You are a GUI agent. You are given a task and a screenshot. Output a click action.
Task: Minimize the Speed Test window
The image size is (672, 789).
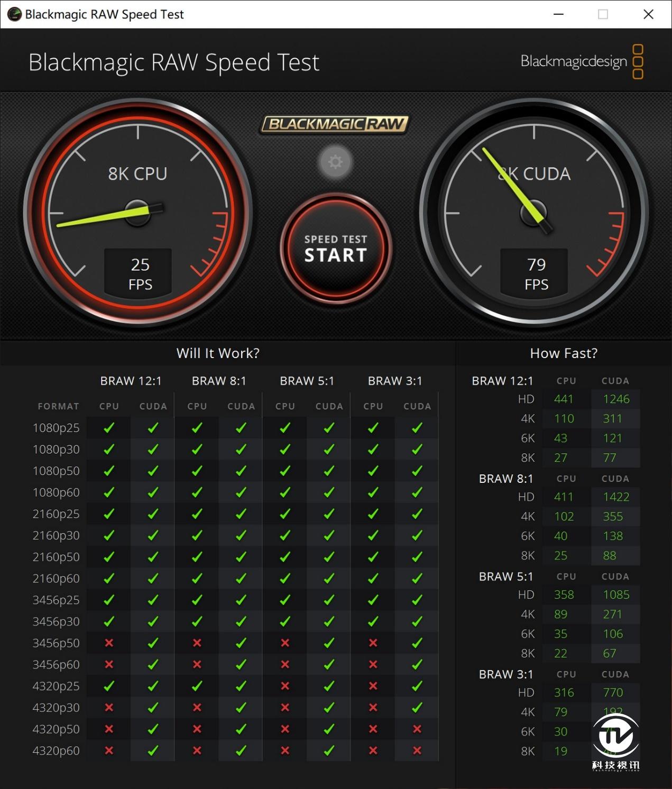[x=558, y=14]
